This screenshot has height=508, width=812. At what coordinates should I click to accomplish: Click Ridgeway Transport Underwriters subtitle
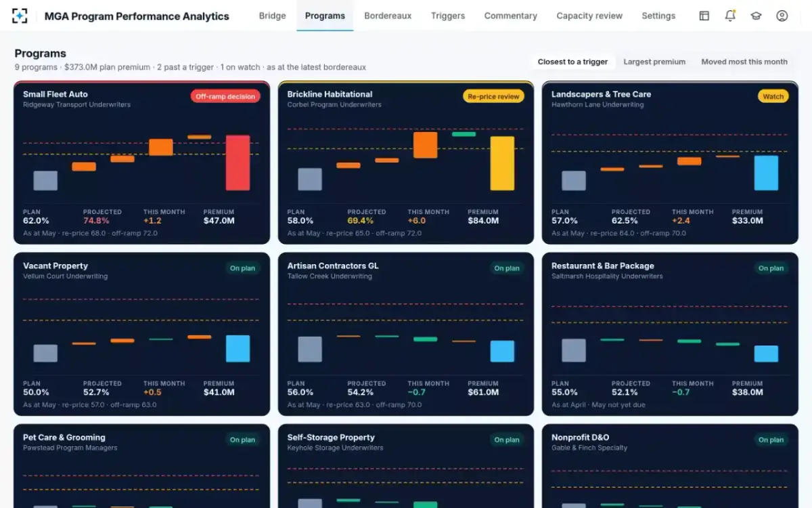click(76, 105)
